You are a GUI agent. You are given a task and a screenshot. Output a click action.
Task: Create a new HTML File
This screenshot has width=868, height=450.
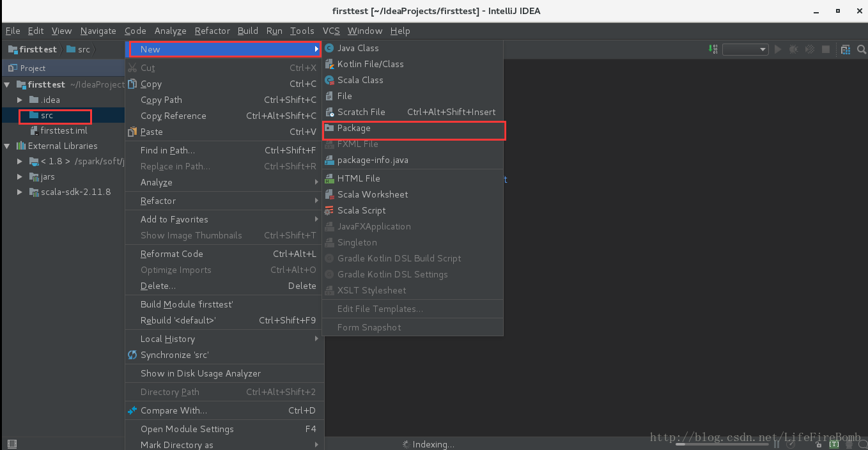coord(414,178)
